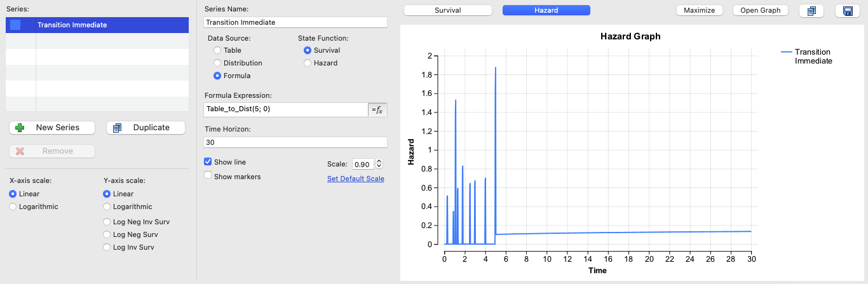
Task: Select Table as data source
Action: pyautogui.click(x=218, y=50)
